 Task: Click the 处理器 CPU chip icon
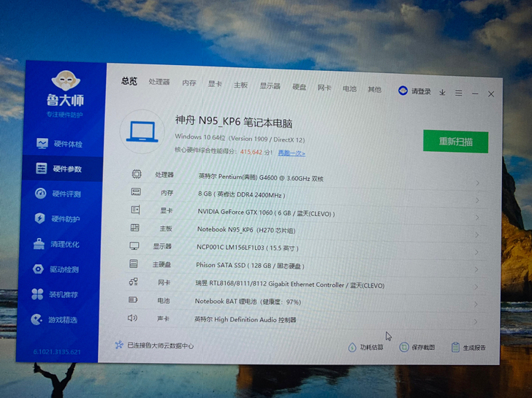(x=137, y=175)
